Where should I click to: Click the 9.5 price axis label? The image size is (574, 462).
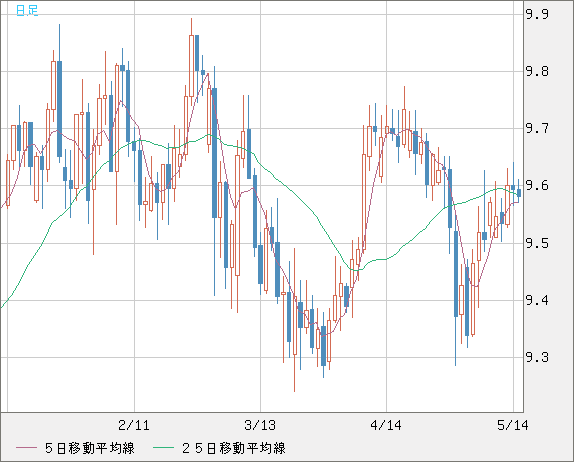coord(537,243)
